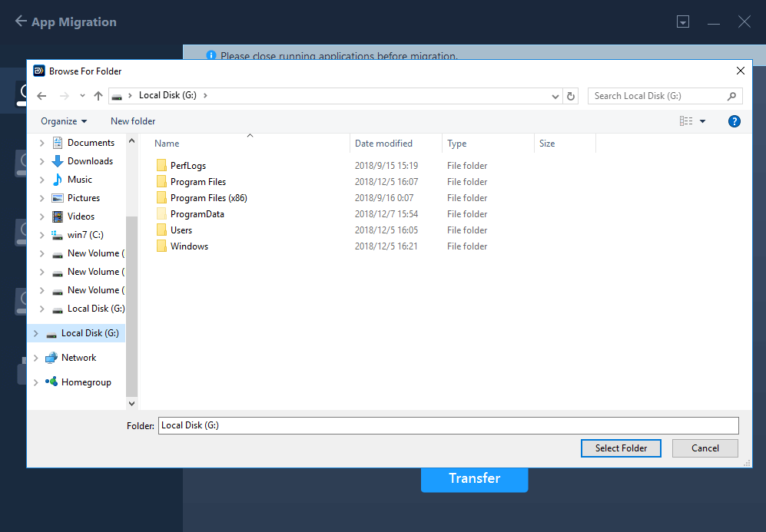
Task: Select the PerfLogs folder icon
Action: pyautogui.click(x=161, y=166)
